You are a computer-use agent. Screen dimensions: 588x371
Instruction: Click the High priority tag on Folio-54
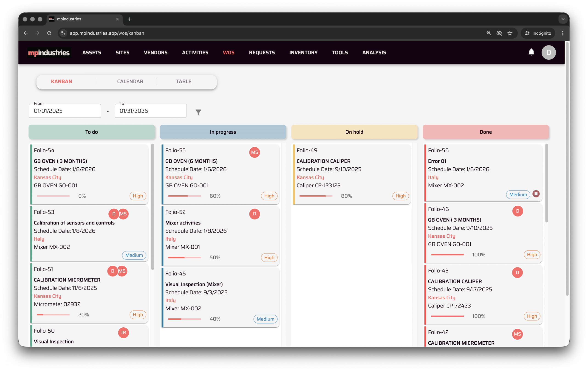click(x=138, y=196)
